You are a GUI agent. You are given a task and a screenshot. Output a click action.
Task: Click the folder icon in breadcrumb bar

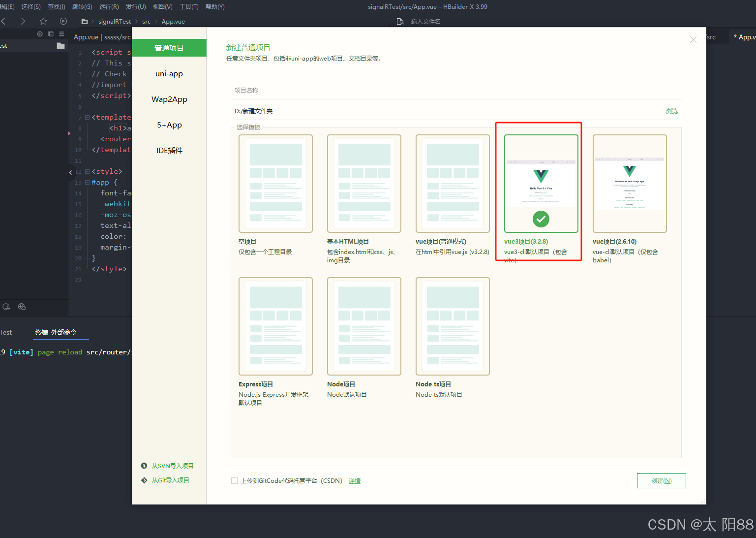click(85, 21)
